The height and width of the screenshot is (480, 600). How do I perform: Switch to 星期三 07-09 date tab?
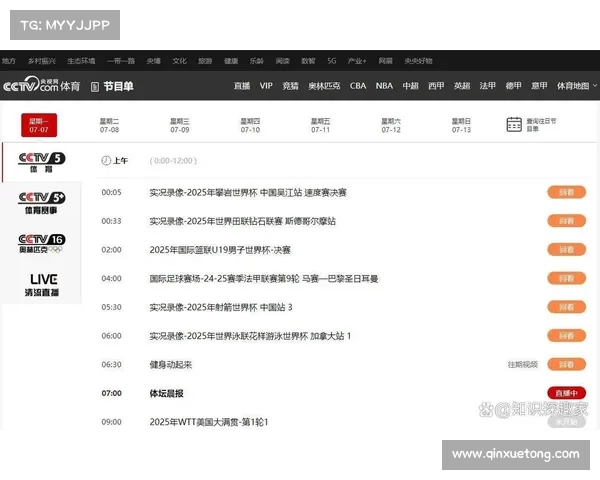coord(180,126)
